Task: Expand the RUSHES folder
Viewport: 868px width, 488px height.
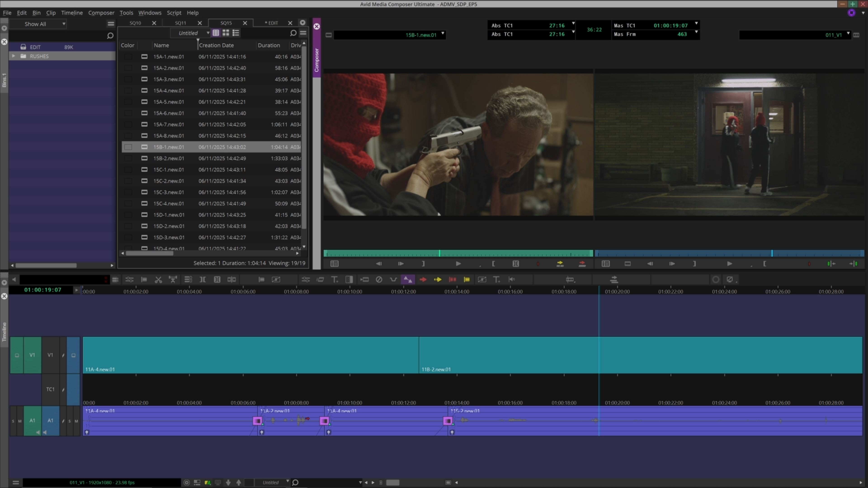Action: point(14,56)
